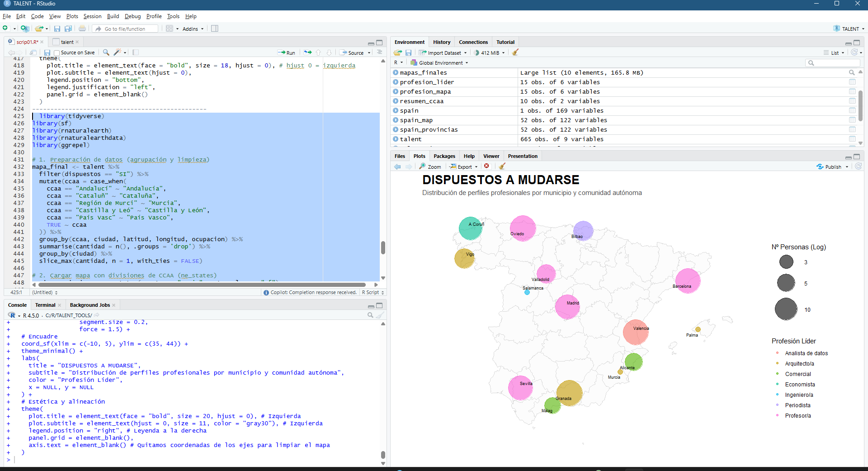Clear environment objects with the broom icon
Screen dimensions: 868x471
(515, 52)
